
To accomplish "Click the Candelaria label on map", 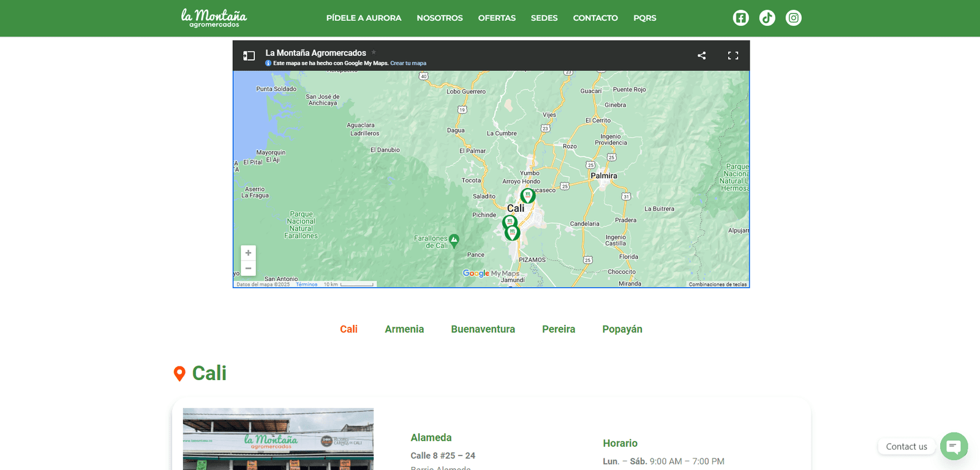I will pos(585,224).
